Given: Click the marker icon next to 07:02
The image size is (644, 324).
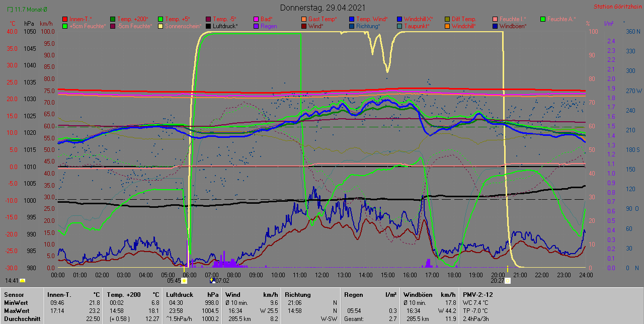Looking at the screenshot, I should [212, 281].
